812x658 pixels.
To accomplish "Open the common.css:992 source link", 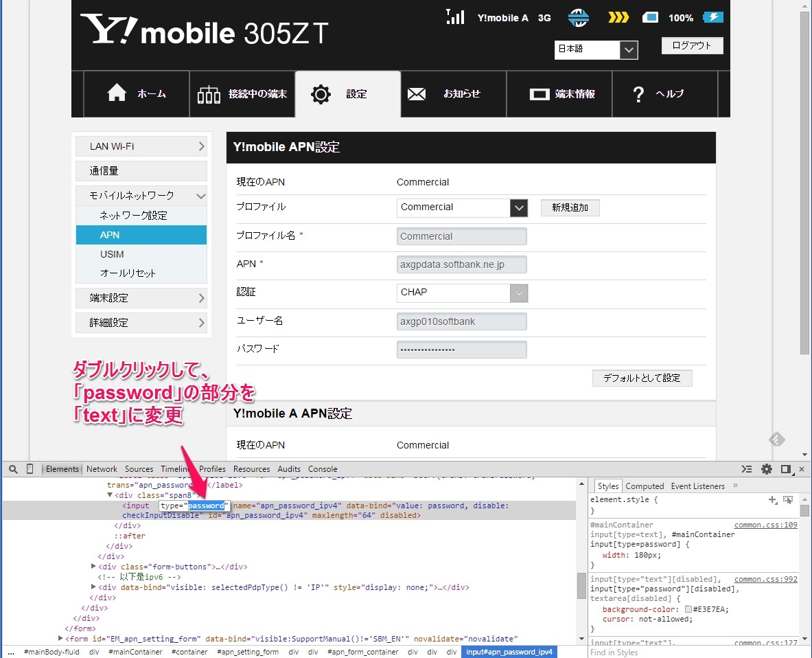I will 766,579.
